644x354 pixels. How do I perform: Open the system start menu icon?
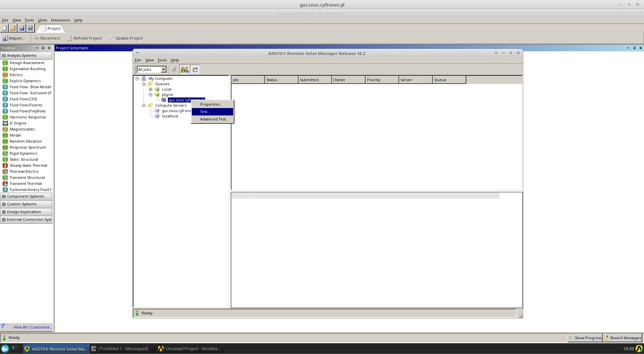tap(5, 349)
